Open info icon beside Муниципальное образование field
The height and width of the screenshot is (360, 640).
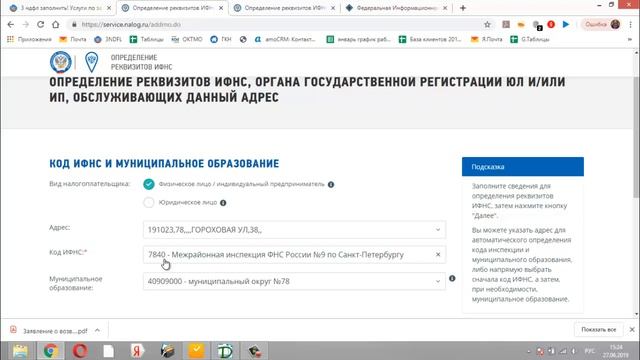pos(452,278)
